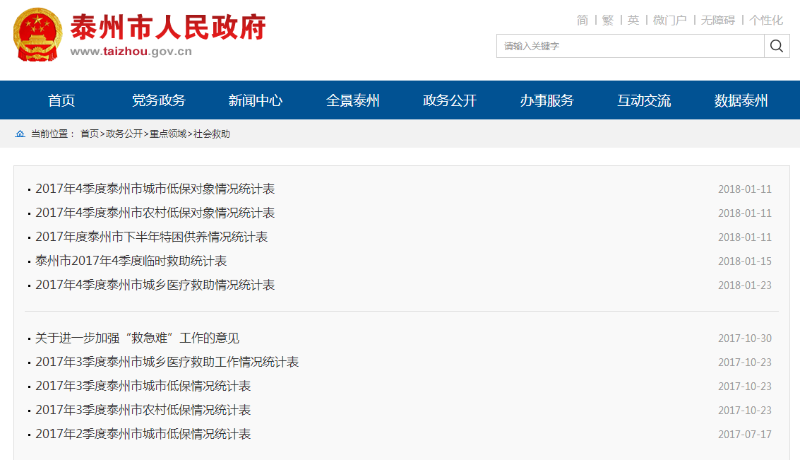The width and height of the screenshot is (800, 460).
Task: Open 泰州市2017年4季度临时救助统计表 article
Action: click(131, 261)
